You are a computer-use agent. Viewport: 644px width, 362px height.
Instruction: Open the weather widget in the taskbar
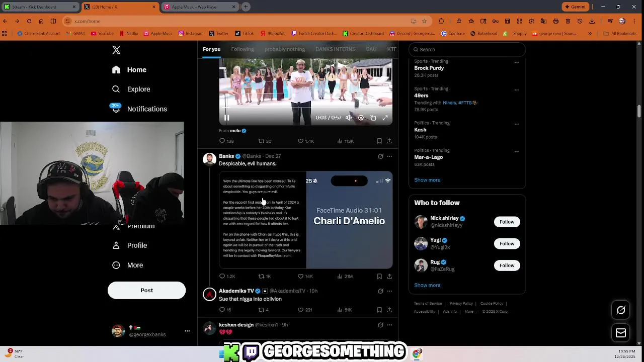point(15,354)
